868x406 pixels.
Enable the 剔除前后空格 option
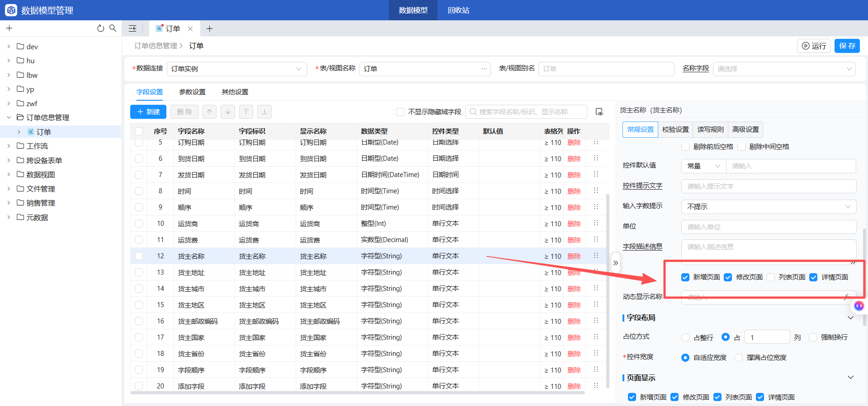pos(685,146)
